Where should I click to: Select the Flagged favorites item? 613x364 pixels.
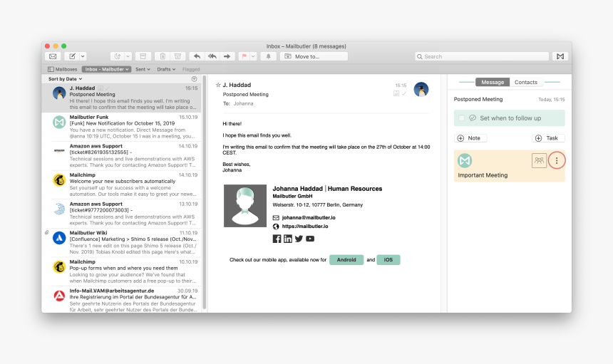tap(191, 69)
